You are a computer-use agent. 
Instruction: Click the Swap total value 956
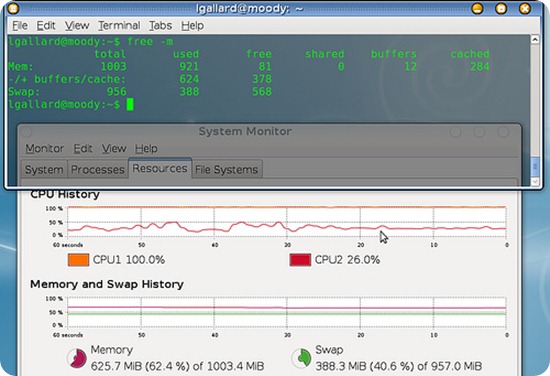pyautogui.click(x=116, y=92)
